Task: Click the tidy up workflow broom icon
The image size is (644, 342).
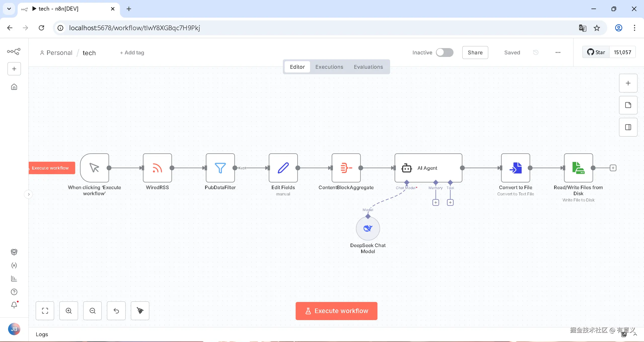Action: [x=140, y=311]
